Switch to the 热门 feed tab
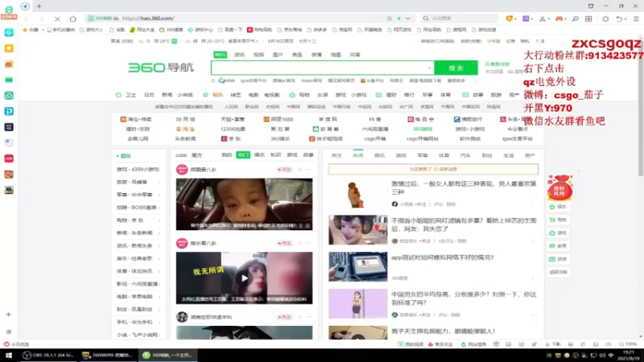Viewport: 644px width, 362px height. coord(243,154)
